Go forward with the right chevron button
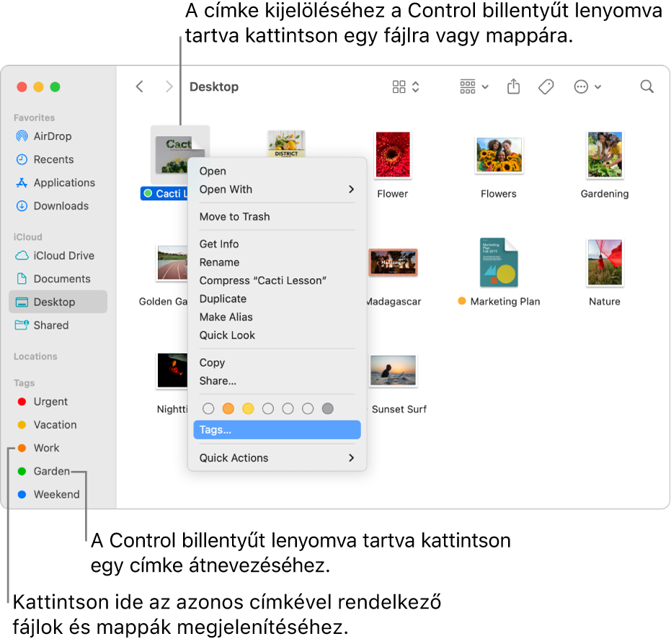The image size is (671, 644). pyautogui.click(x=169, y=87)
